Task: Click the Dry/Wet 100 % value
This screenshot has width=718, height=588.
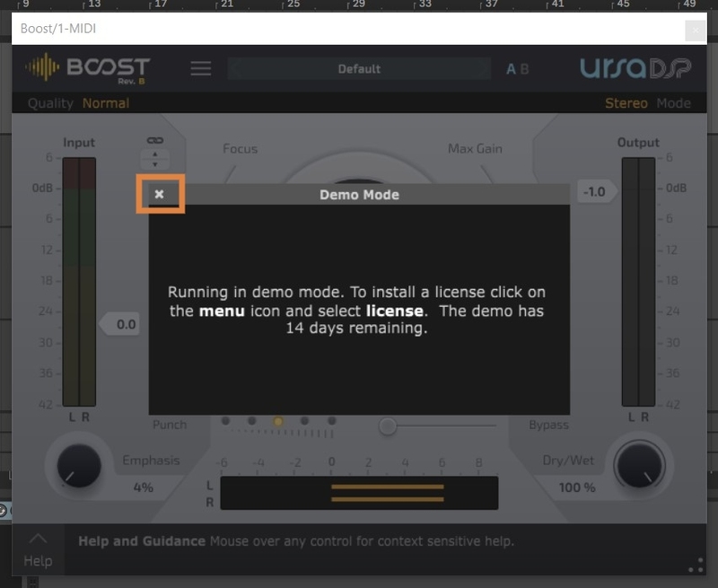Action: point(577,487)
